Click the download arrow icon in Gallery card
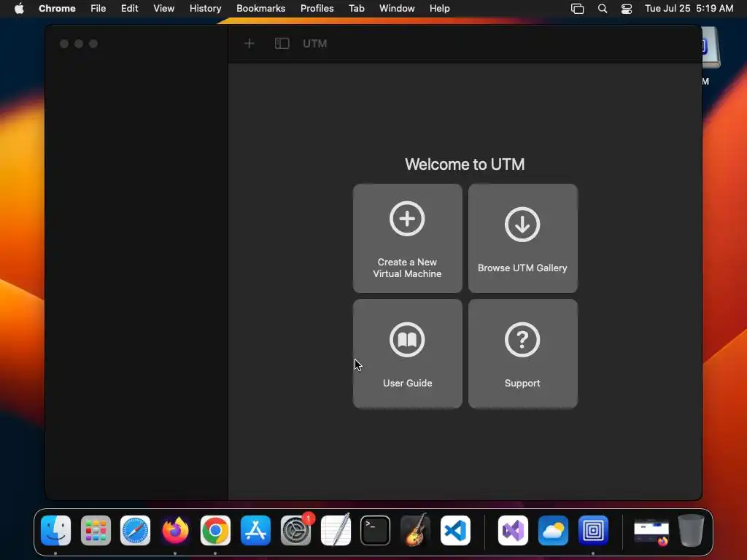This screenshot has height=560, width=747. pyautogui.click(x=522, y=225)
